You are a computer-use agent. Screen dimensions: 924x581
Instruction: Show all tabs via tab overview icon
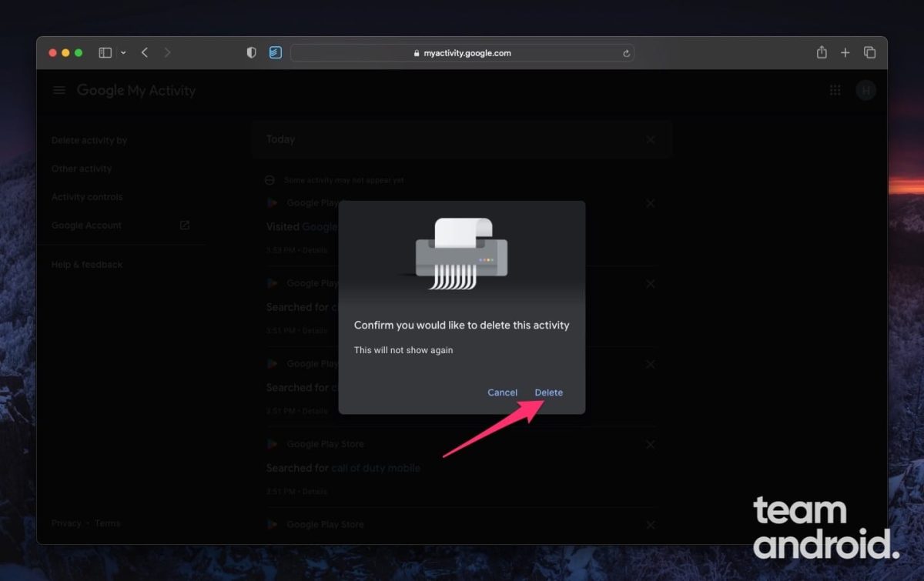click(x=870, y=52)
